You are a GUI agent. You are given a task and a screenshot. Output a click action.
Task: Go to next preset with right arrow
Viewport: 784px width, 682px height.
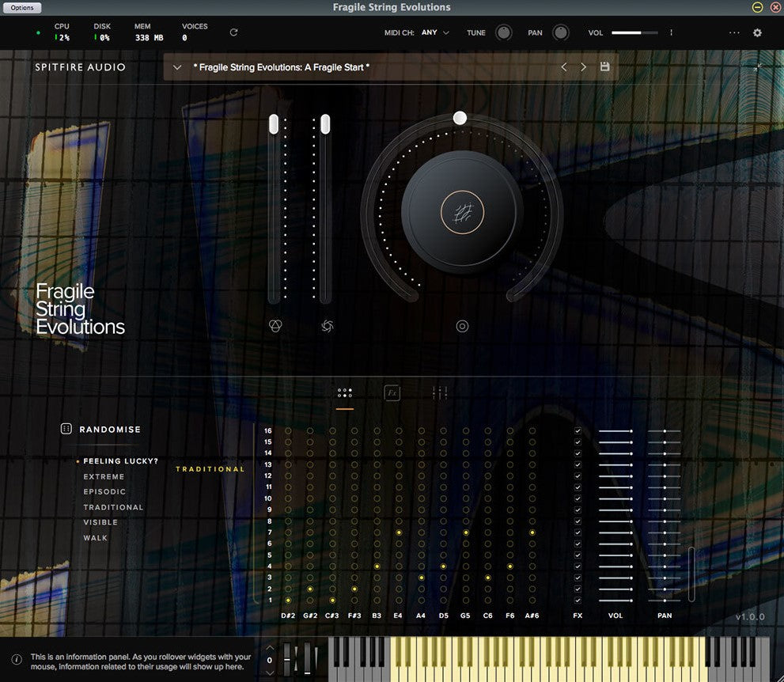584,67
